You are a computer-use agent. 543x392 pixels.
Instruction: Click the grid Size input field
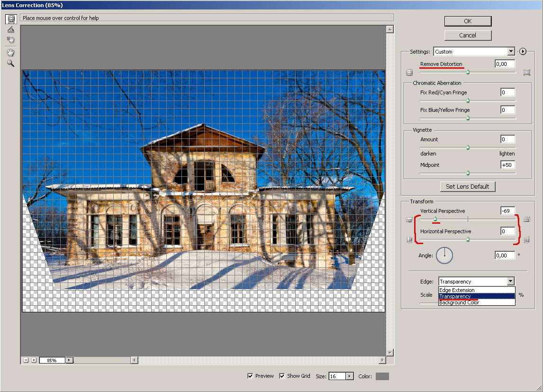(337, 376)
